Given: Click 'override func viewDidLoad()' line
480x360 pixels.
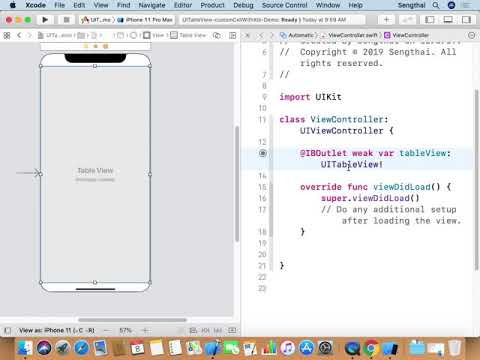Looking at the screenshot, I should pyautogui.click(x=376, y=187).
